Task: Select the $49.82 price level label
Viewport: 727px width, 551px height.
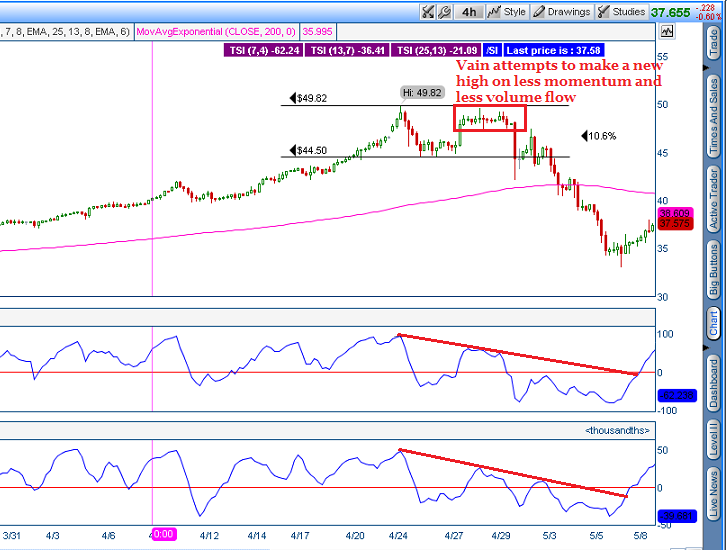Action: [308, 98]
